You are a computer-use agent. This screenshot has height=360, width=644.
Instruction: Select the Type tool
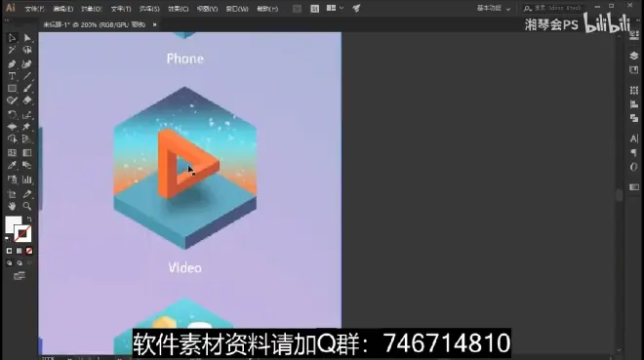coord(12,76)
